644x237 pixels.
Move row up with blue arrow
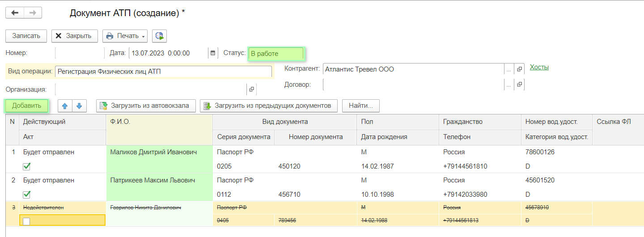click(65, 106)
